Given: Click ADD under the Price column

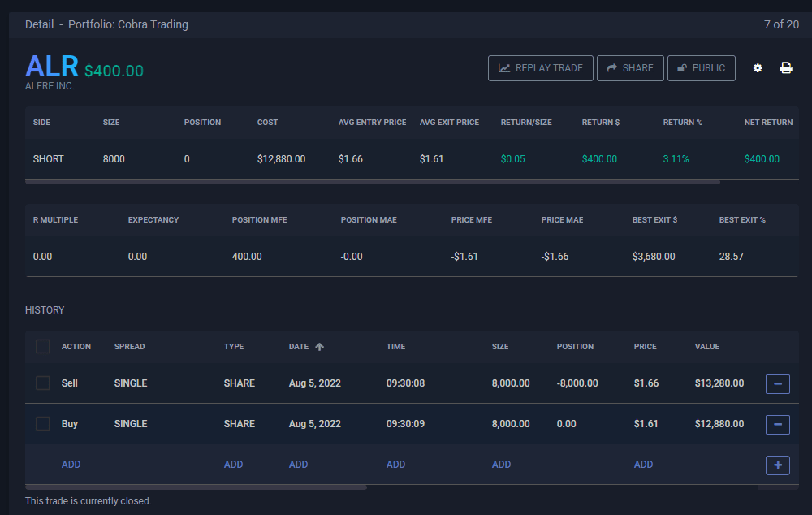Looking at the screenshot, I should [643, 465].
